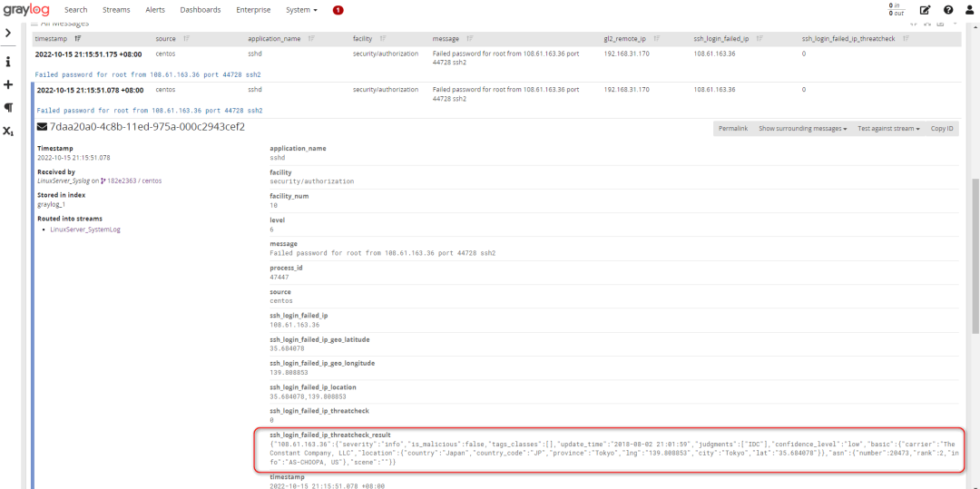Click the Received by label
This screenshot has height=489, width=980.
tap(56, 171)
